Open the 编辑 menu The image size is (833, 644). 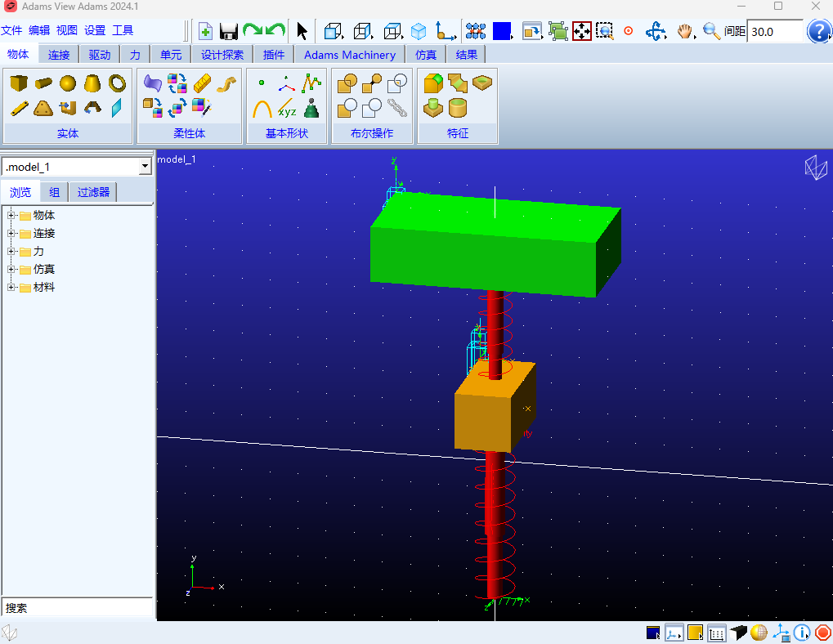tap(39, 30)
